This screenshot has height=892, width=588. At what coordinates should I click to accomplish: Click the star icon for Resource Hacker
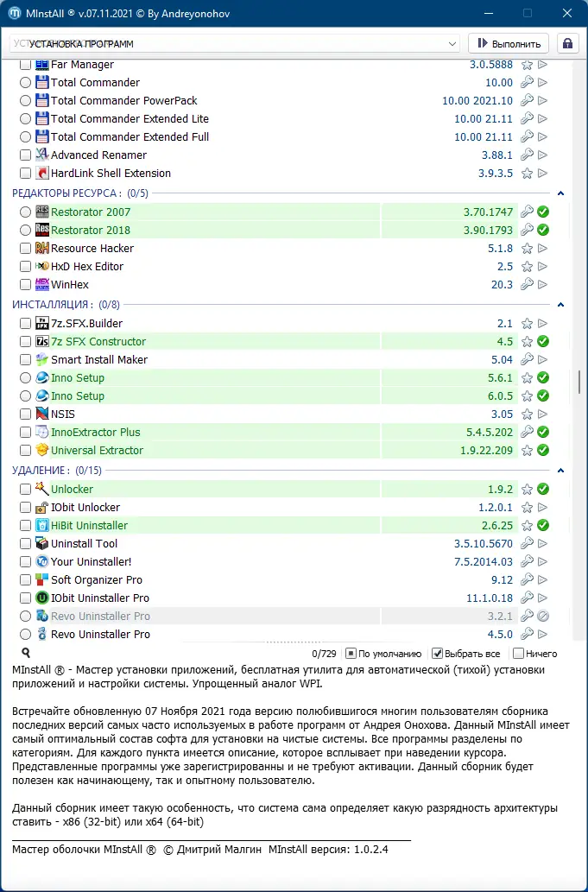(527, 249)
